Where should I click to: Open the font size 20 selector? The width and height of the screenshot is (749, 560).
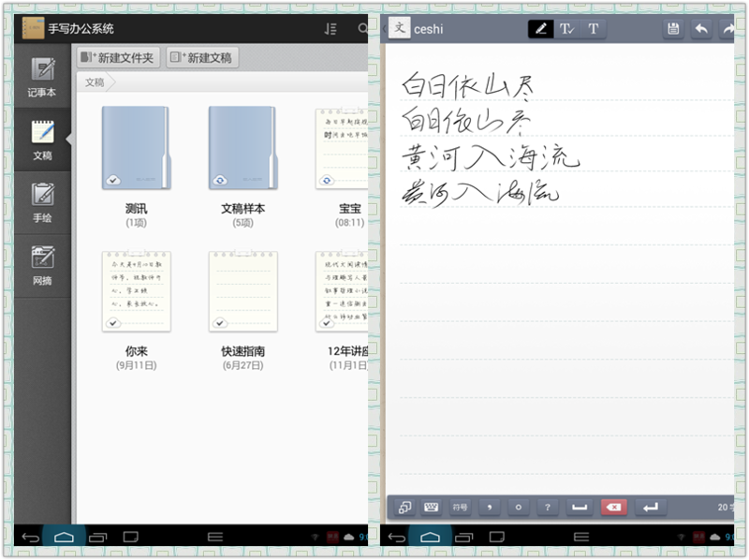point(725,508)
